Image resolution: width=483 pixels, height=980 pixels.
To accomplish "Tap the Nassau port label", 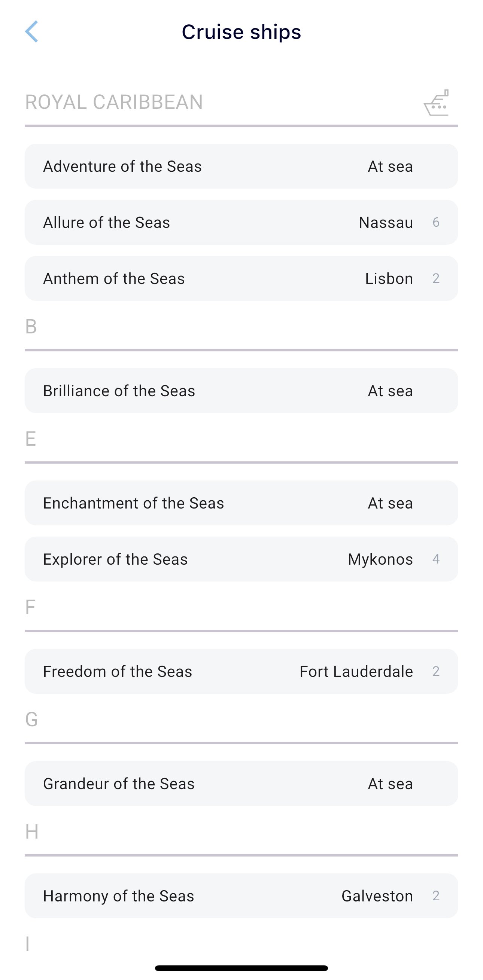I will [386, 223].
